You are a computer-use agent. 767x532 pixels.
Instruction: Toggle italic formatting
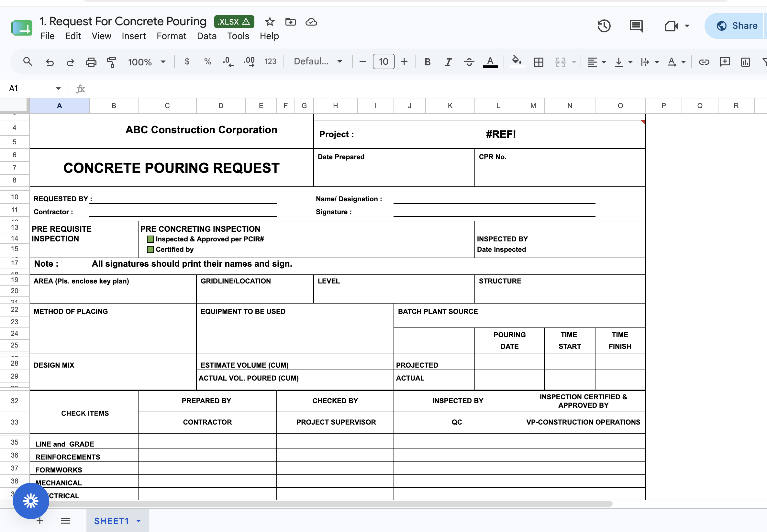(448, 62)
